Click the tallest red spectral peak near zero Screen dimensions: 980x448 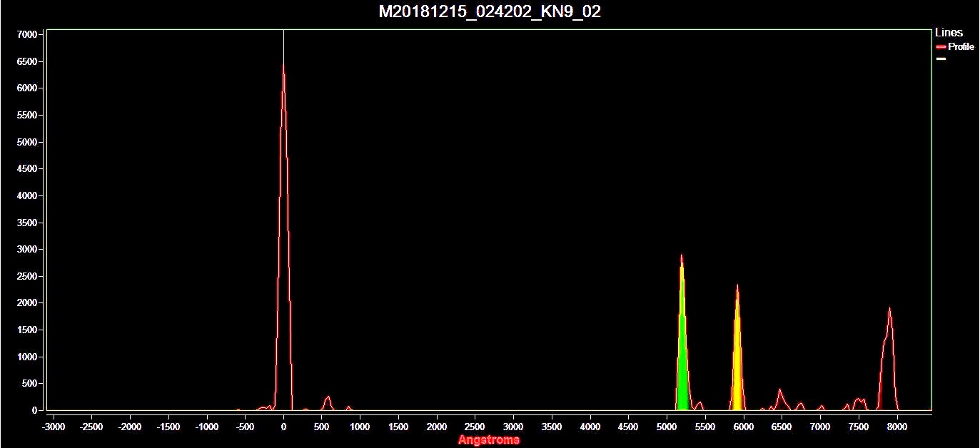pos(283,68)
